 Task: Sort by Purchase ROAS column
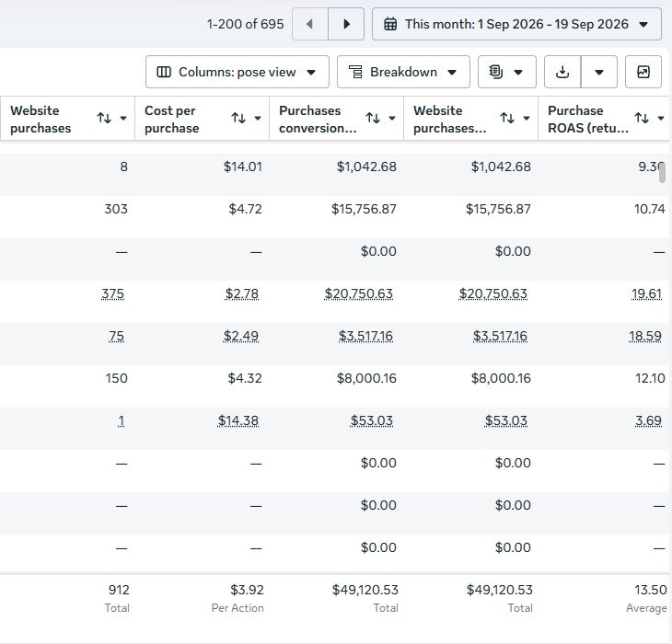(642, 118)
